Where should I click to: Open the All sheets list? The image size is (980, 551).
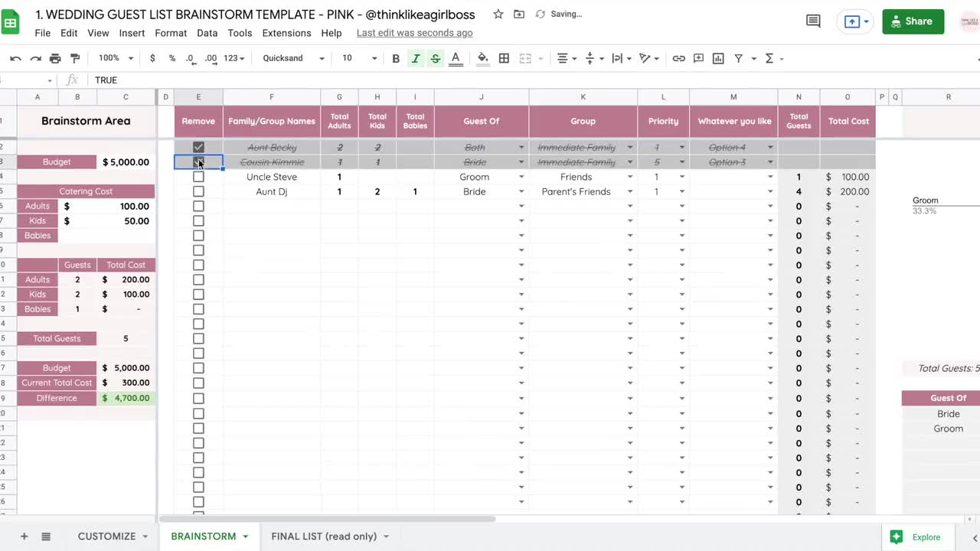46,536
